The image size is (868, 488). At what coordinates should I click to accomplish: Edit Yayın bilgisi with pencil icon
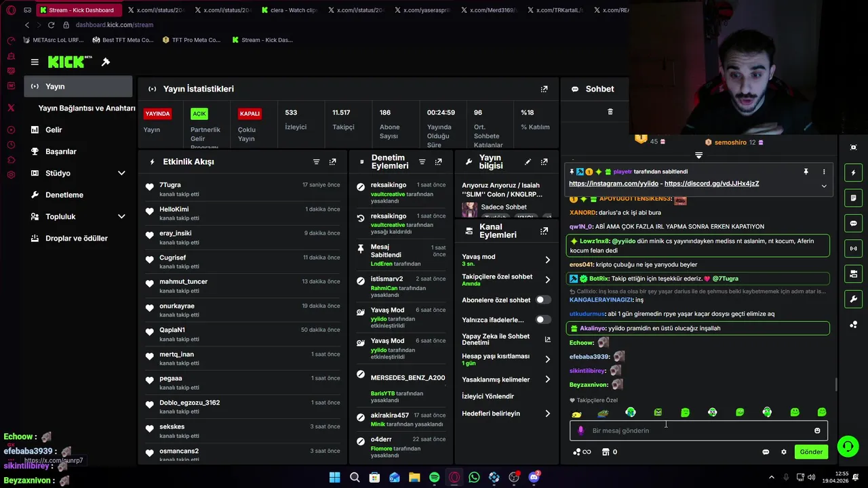click(528, 162)
